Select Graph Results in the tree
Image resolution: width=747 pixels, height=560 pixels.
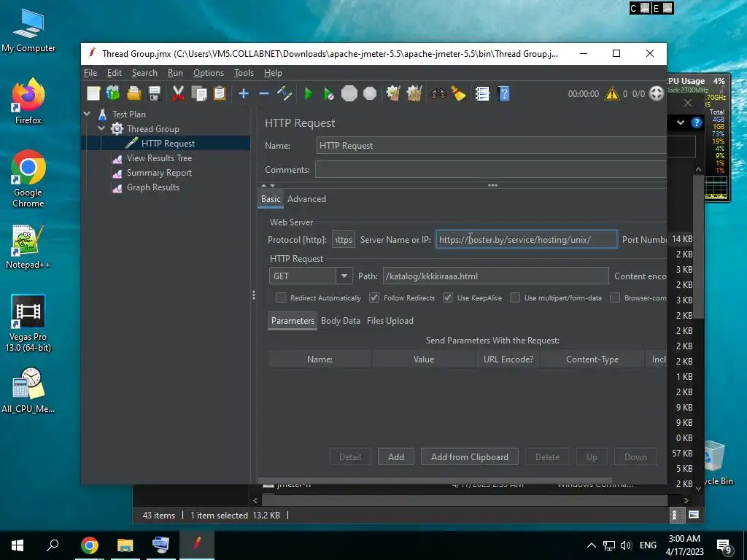pyautogui.click(x=153, y=187)
